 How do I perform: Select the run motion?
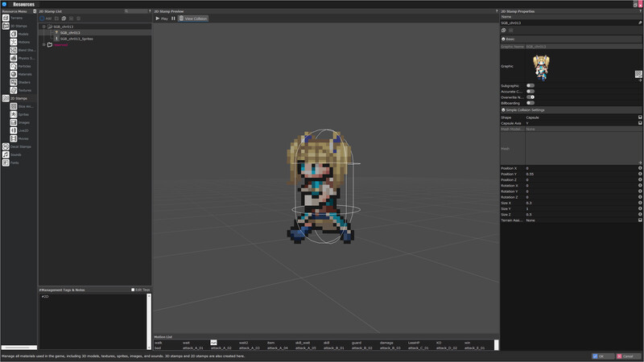213,343
